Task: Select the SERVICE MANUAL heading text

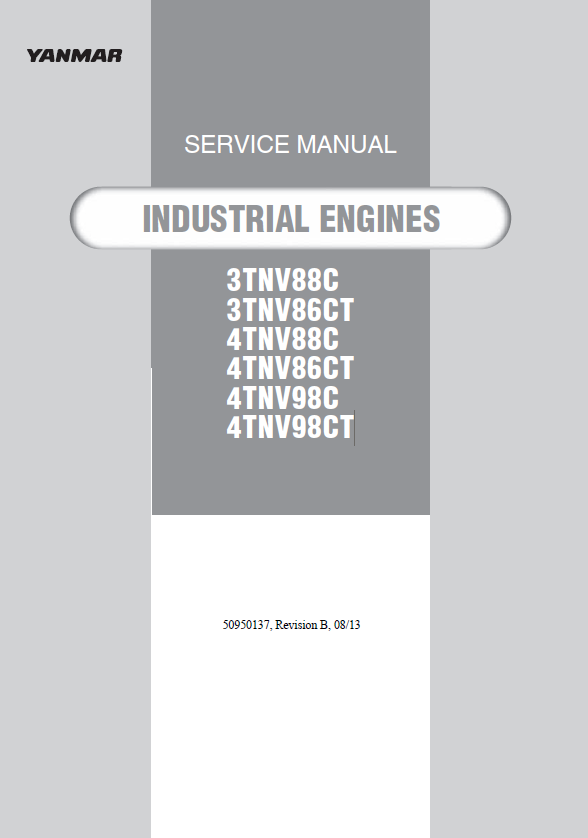Action: coord(290,145)
